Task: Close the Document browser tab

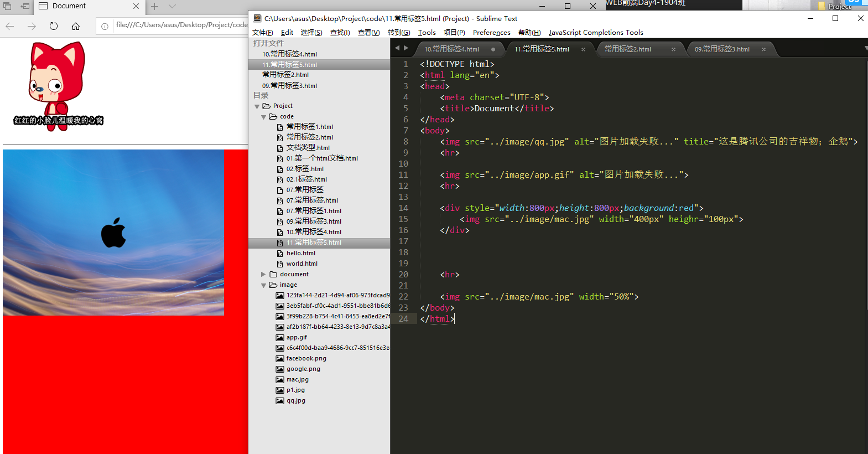Action: click(136, 6)
